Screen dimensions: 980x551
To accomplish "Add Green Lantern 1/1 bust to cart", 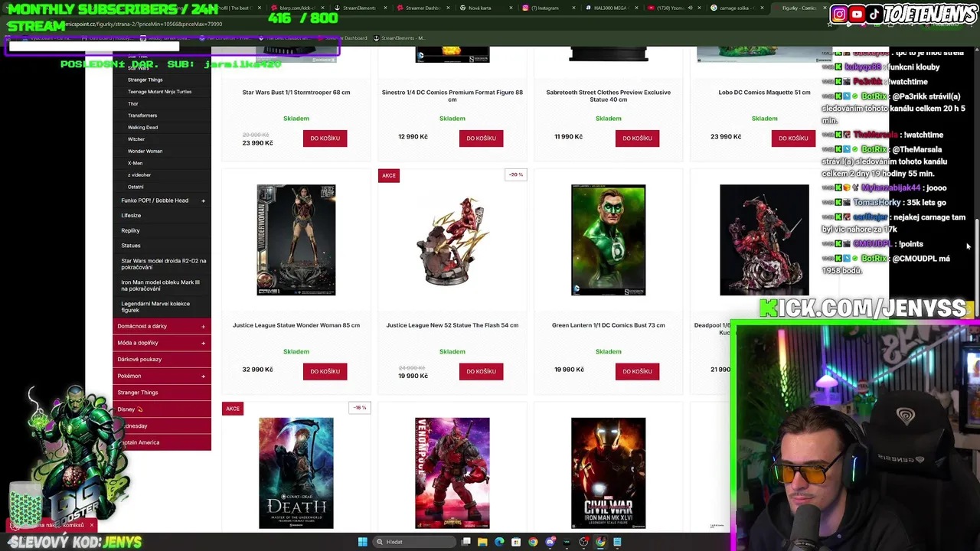I will coord(637,371).
